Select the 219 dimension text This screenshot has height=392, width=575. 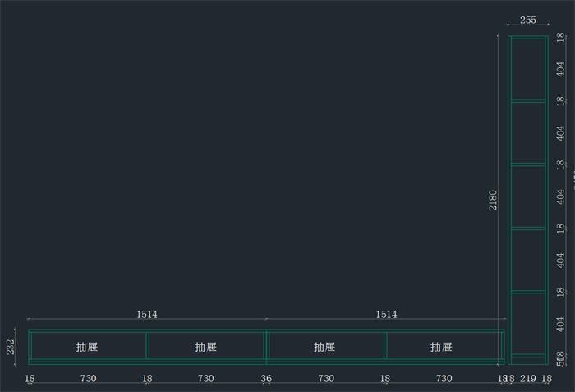[x=528, y=379]
